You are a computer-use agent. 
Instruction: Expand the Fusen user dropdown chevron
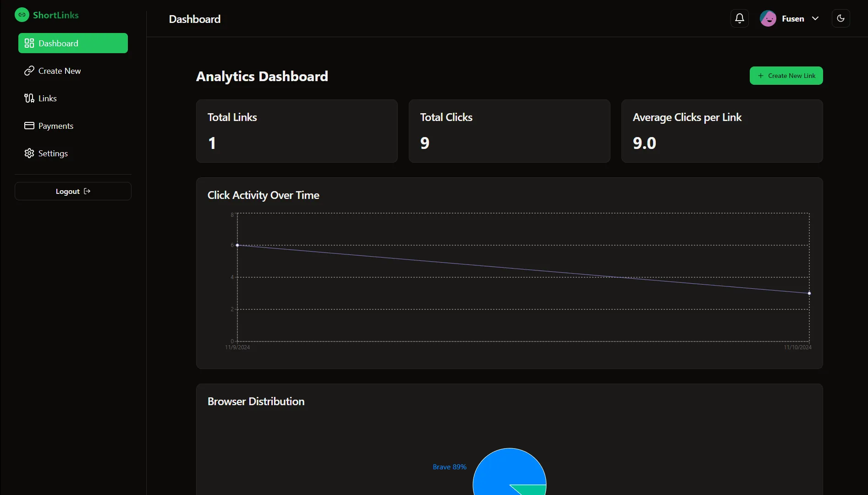point(815,18)
